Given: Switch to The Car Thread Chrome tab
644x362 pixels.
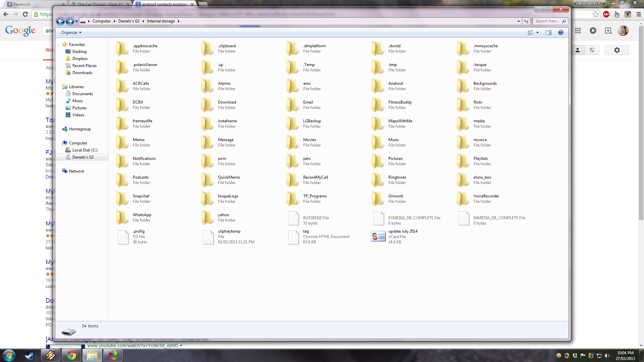Looking at the screenshot, I should 100,4.
